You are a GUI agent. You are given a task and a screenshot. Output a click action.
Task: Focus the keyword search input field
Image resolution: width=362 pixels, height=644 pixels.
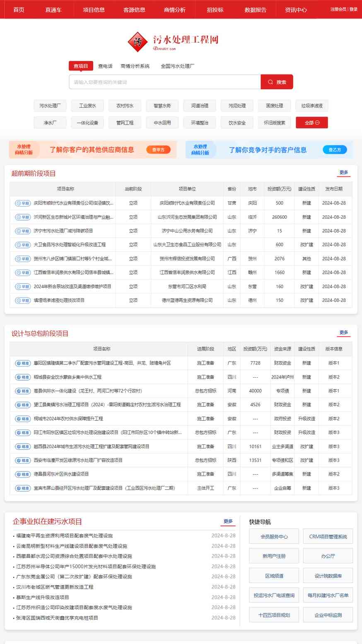pos(165,82)
